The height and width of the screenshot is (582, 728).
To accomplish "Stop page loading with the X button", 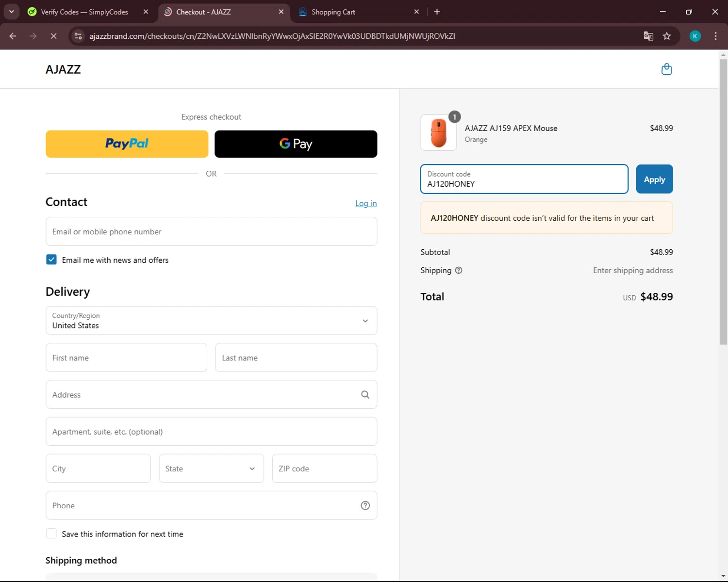I will [x=53, y=36].
